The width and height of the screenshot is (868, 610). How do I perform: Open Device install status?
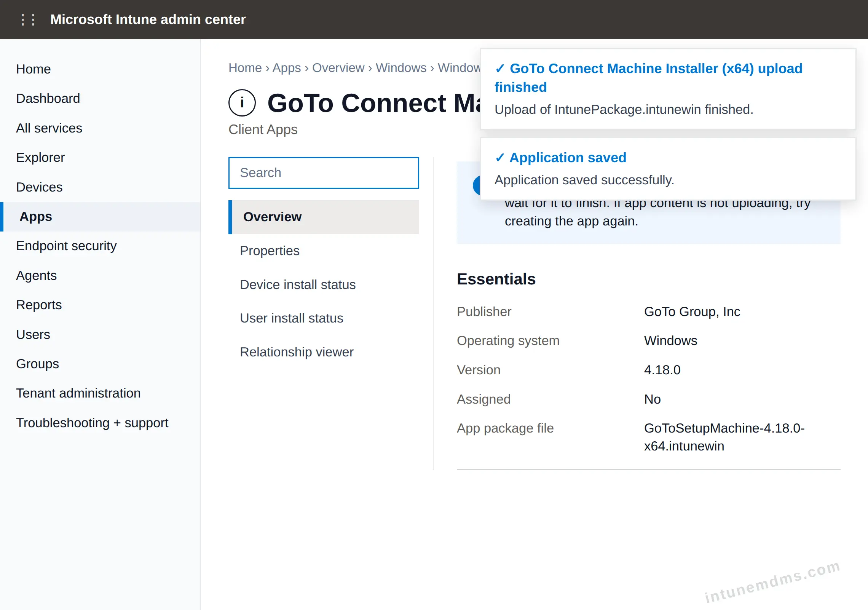298,285
